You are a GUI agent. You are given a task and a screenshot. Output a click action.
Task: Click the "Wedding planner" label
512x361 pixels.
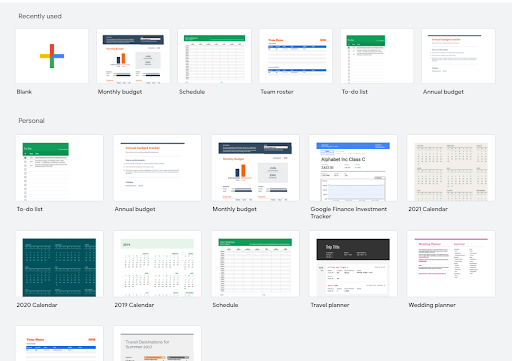(x=432, y=305)
